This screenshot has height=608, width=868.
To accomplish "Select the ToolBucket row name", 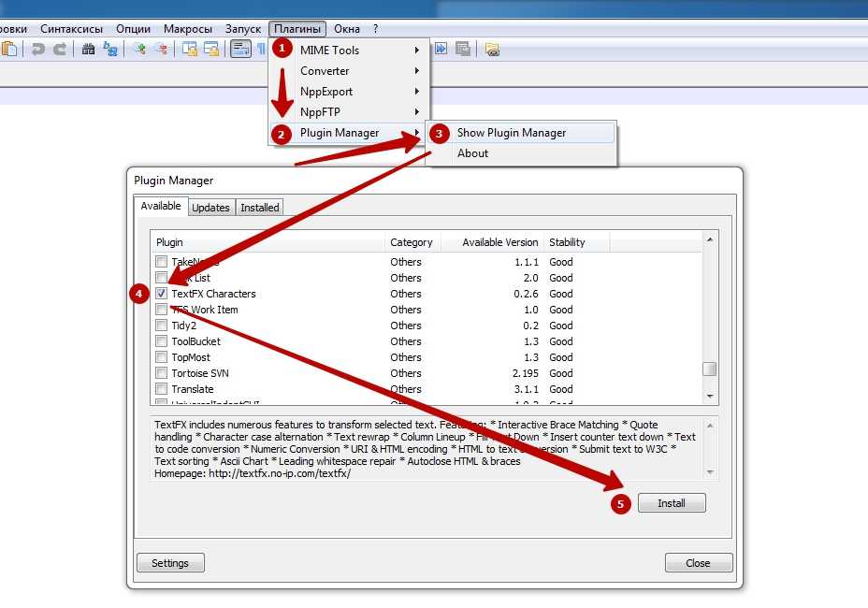I will [196, 341].
